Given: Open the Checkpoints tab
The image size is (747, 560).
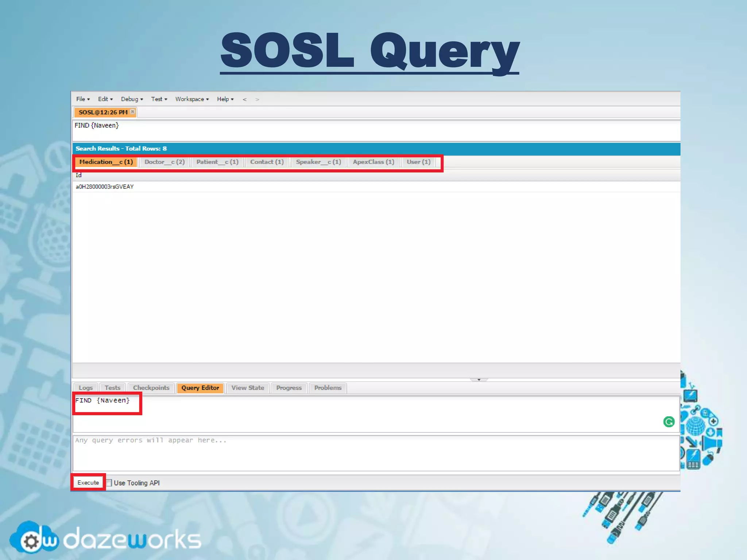Looking at the screenshot, I should (151, 388).
